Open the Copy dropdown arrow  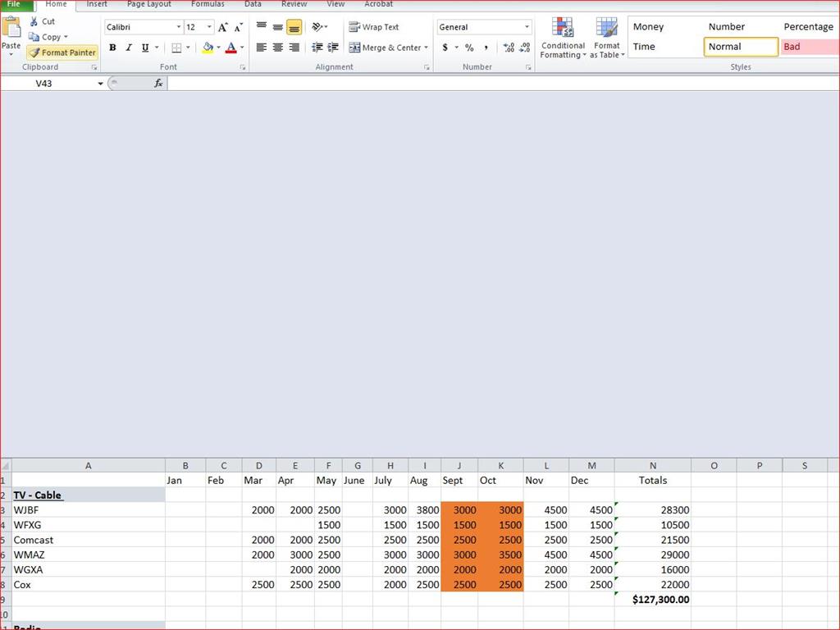[66, 37]
